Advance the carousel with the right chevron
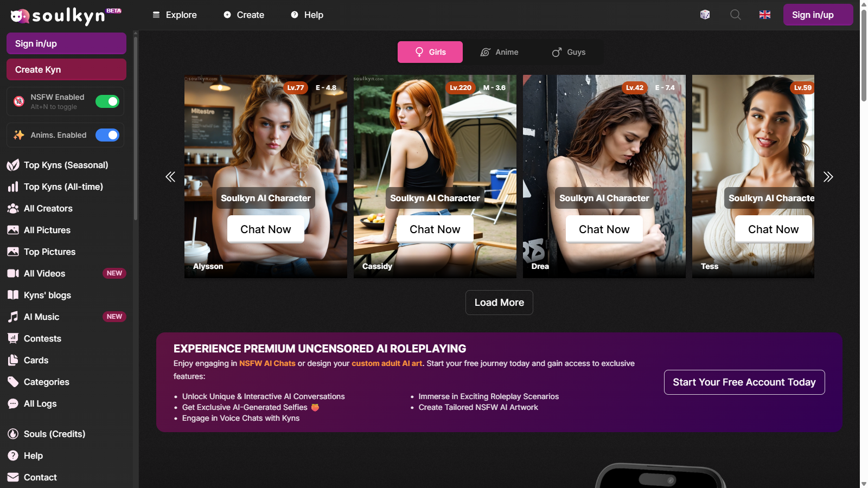This screenshot has height=488, width=868. click(828, 176)
